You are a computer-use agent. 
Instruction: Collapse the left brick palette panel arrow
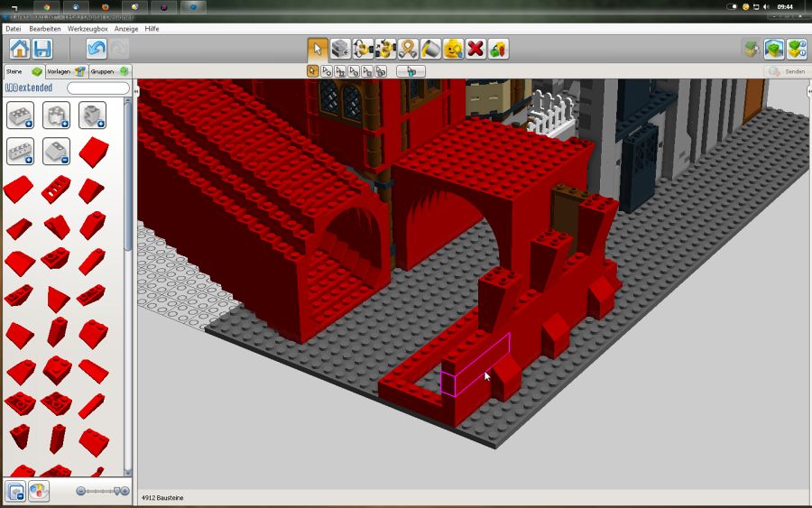coord(135,91)
